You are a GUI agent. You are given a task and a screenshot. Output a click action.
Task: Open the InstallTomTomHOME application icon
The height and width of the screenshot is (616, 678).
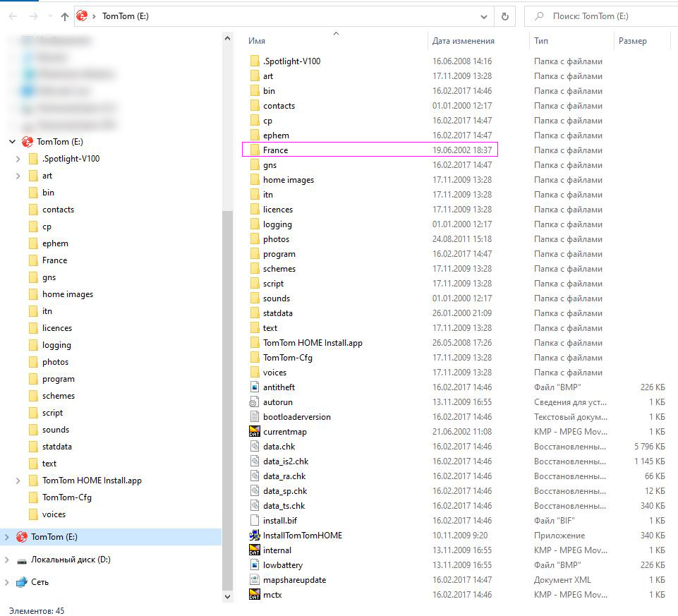click(x=255, y=536)
